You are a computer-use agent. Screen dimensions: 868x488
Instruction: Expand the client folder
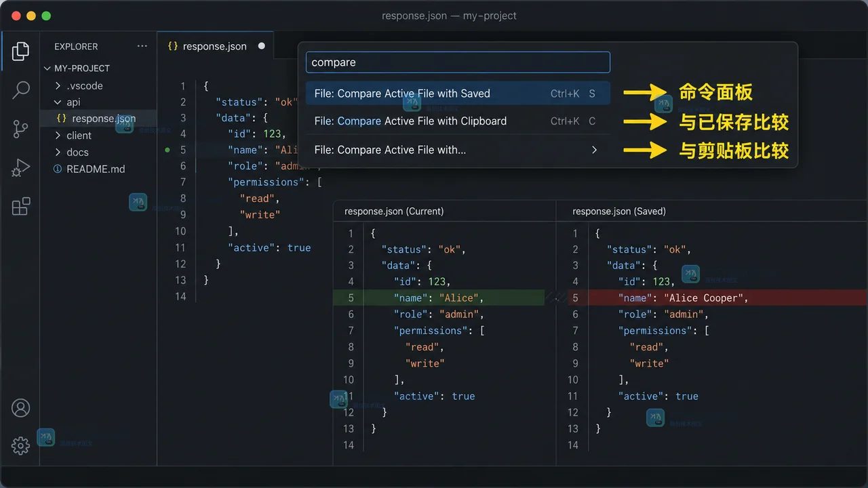pyautogui.click(x=58, y=136)
